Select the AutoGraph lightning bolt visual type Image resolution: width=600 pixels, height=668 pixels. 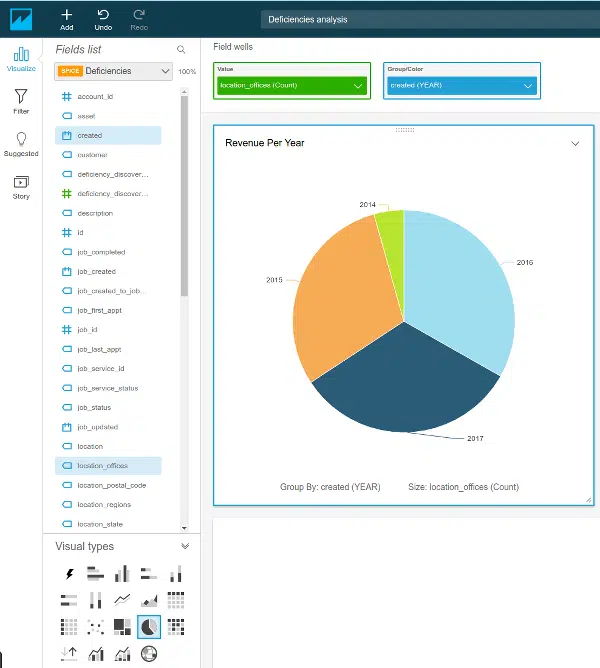69,574
